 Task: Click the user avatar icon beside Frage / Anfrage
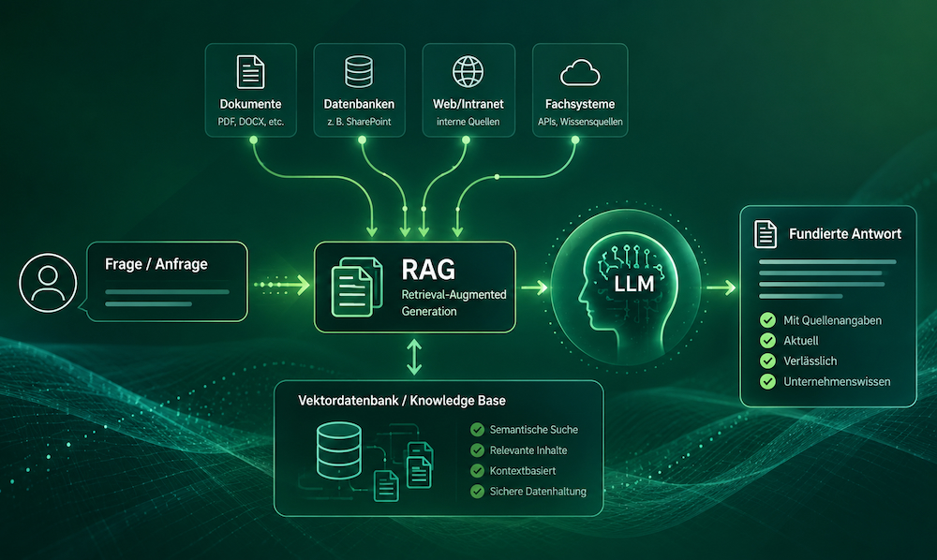pos(48,283)
